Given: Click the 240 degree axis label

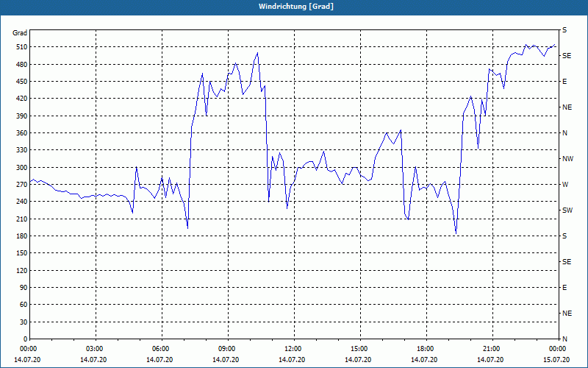Looking at the screenshot, I should tap(21, 202).
